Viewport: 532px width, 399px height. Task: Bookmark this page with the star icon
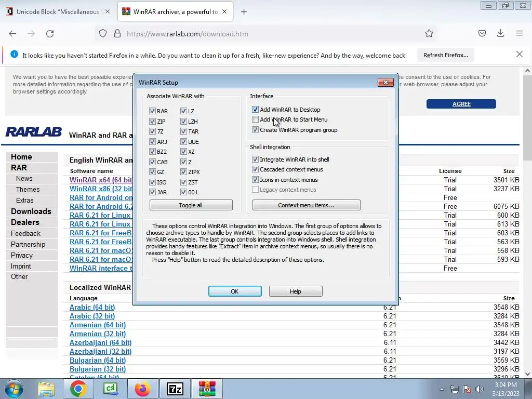(429, 34)
